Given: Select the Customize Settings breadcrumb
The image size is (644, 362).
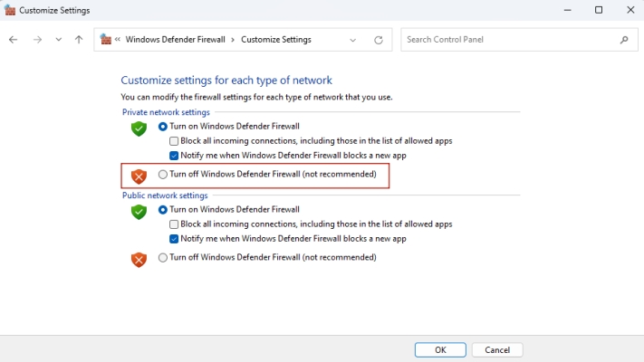Looking at the screenshot, I should pos(275,40).
